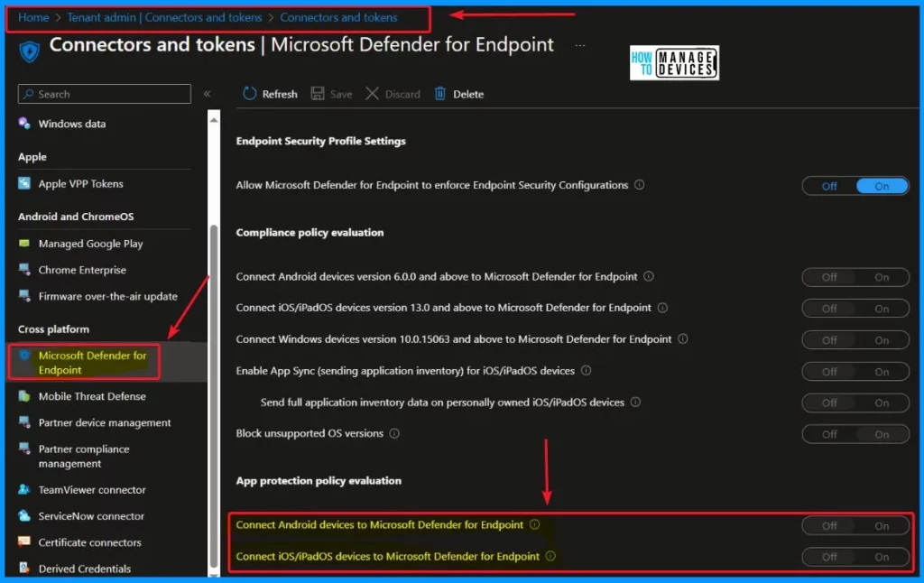Click info icon for Block unsupported OS versions
Screen dimensions: 924x583
[394, 433]
